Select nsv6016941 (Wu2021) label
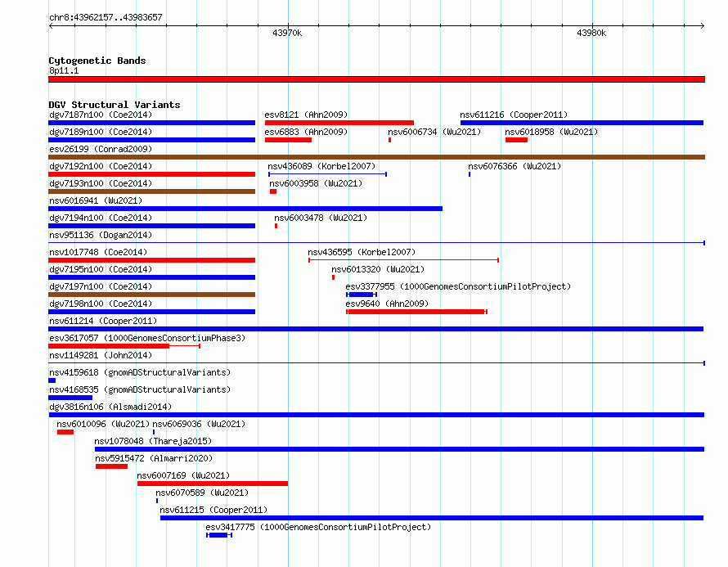Viewport: 728px width, 567px height. pyautogui.click(x=96, y=200)
